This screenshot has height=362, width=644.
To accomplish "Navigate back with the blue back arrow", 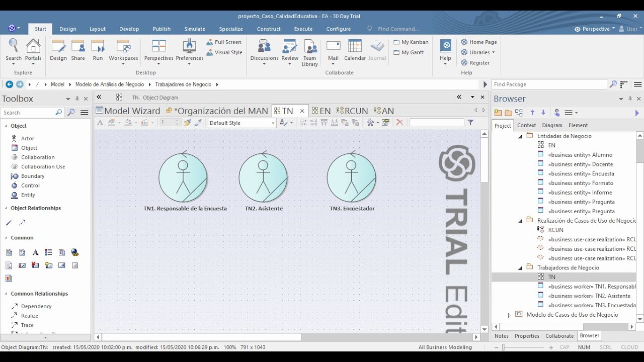I will [9, 84].
